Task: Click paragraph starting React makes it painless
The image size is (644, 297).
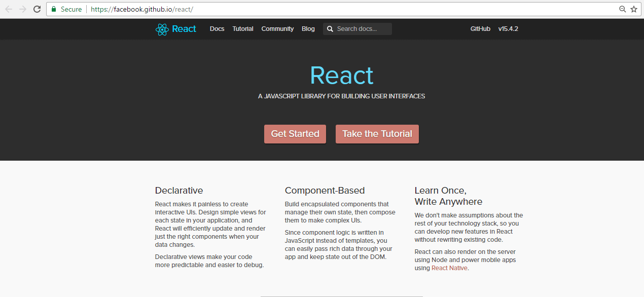Action: [210, 225]
